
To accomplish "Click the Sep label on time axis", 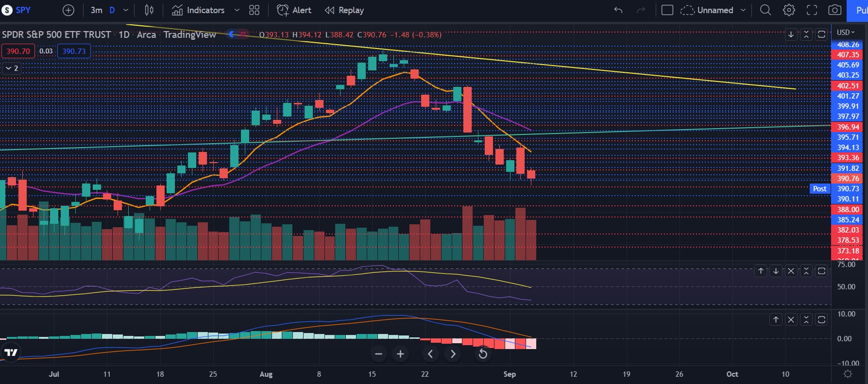I will [510, 374].
